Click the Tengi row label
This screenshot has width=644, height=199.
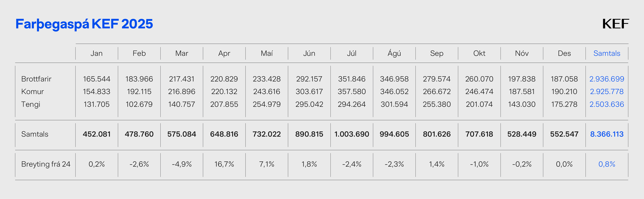pos(31,104)
